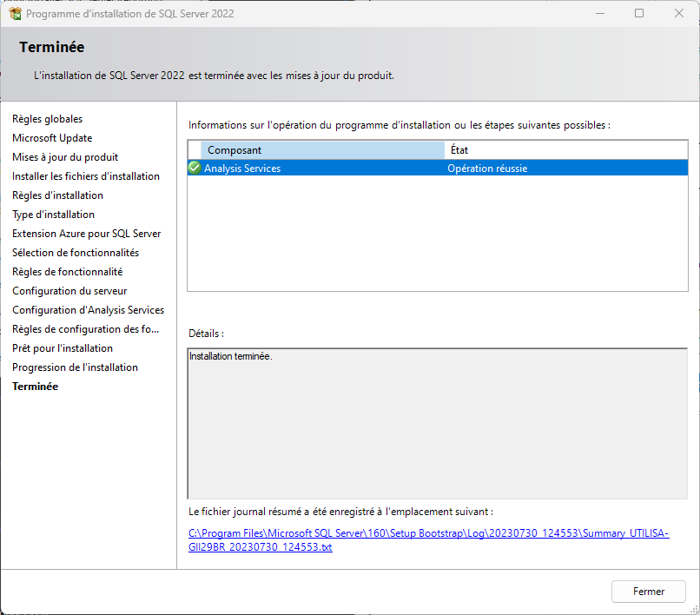The height and width of the screenshot is (615, 700).
Task: Click the Composant column header
Action: pos(322,150)
